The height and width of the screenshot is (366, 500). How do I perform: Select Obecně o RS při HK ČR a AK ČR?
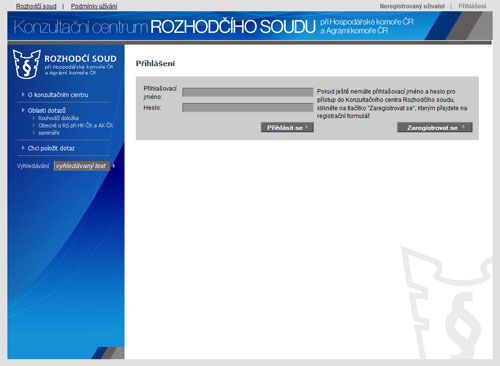76,125
